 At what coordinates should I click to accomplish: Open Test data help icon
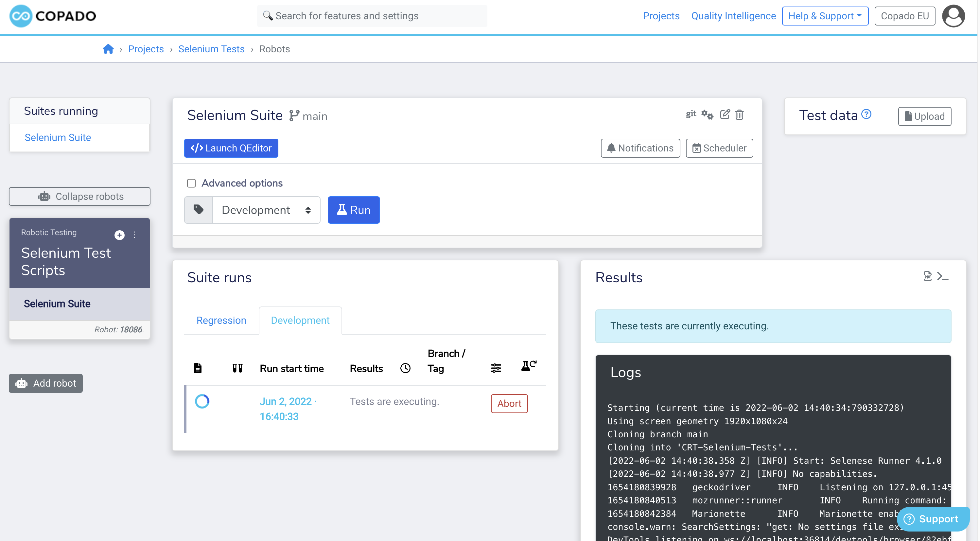[866, 114]
